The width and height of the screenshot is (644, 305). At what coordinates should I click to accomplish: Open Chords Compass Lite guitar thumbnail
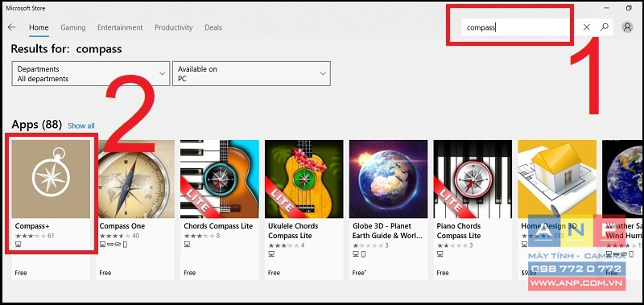[220, 179]
